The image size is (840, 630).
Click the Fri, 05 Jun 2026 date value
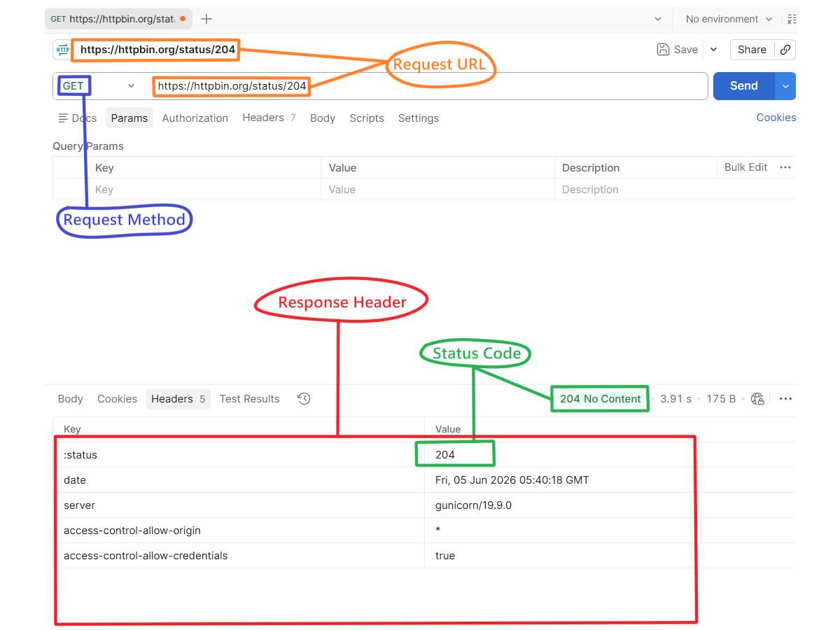coord(512,480)
